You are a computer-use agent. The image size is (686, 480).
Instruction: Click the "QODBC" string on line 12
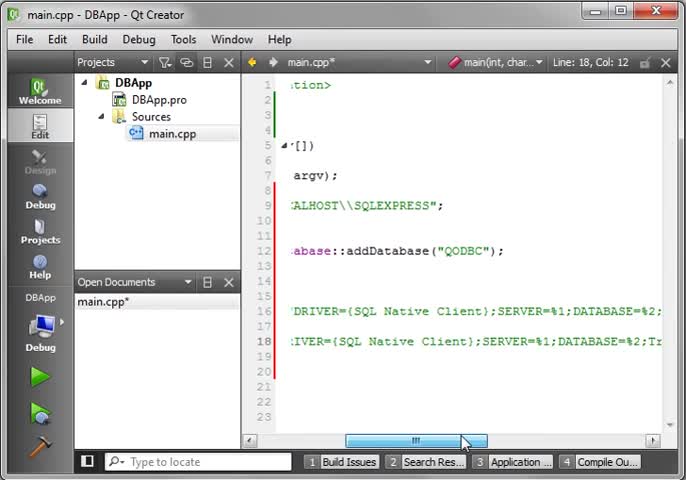[x=463, y=251]
